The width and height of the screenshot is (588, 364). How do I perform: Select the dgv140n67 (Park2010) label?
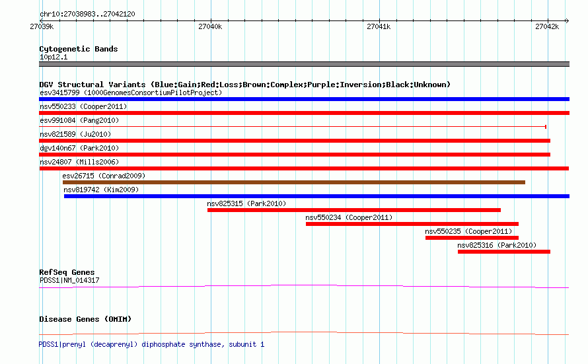pos(79,148)
